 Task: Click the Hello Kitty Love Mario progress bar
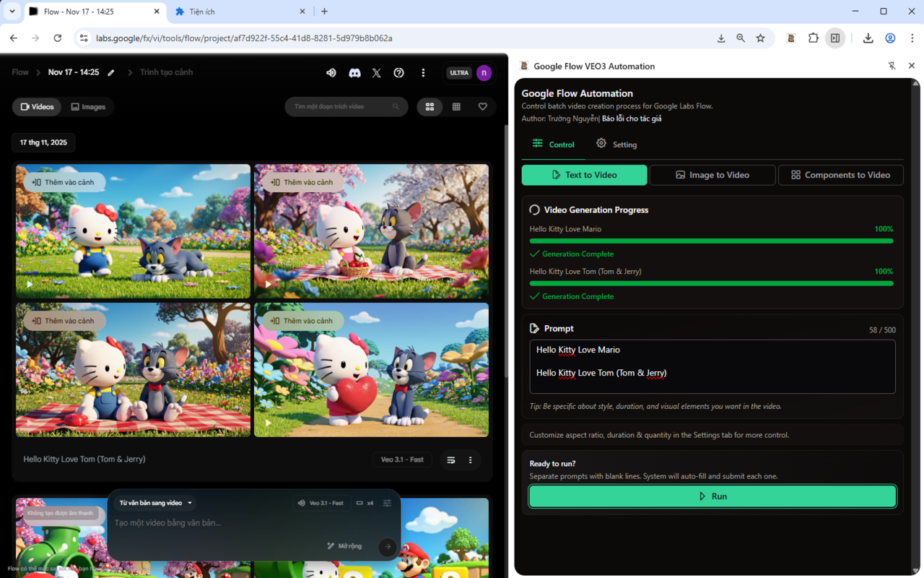coord(711,241)
